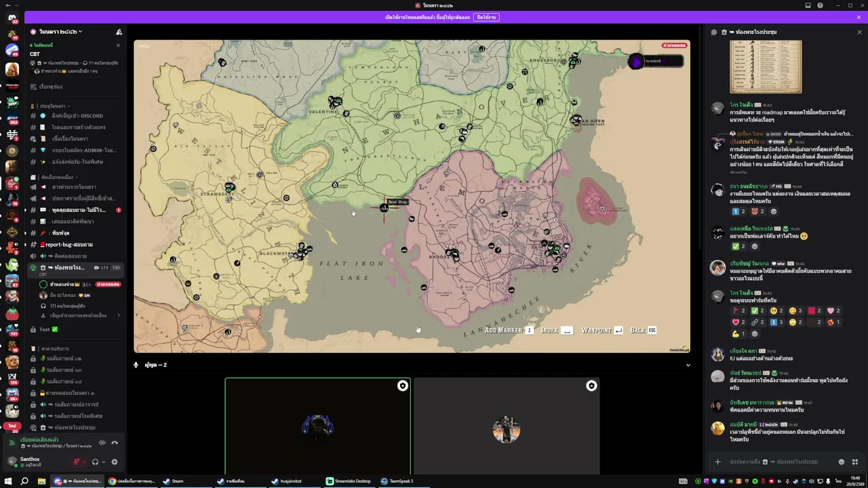Open the emoji picker in chat box
The height and width of the screenshot is (488, 868).
point(842,462)
